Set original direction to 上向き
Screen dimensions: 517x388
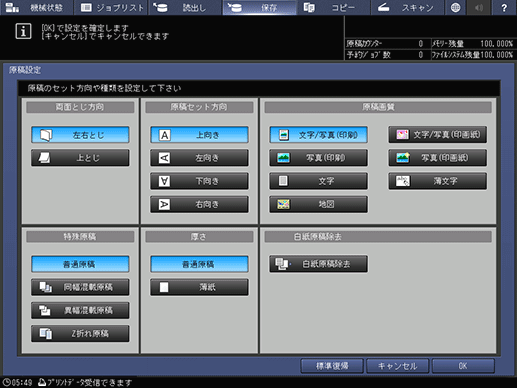(199, 135)
